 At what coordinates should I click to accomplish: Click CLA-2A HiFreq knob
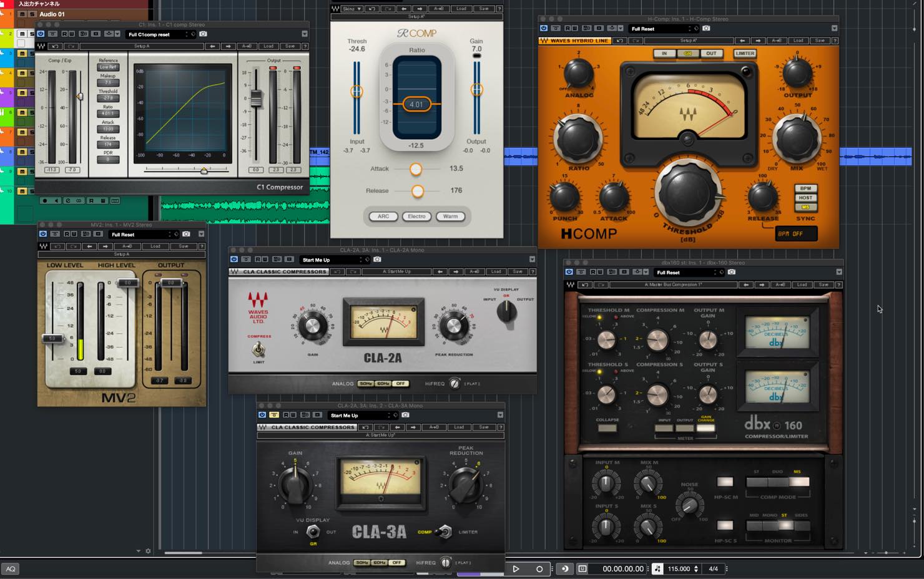pyautogui.click(x=455, y=384)
